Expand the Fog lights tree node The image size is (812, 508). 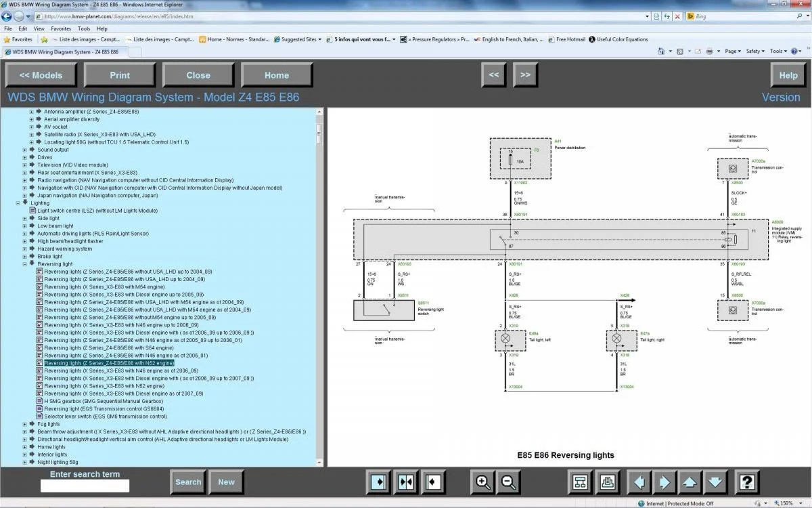coord(25,424)
